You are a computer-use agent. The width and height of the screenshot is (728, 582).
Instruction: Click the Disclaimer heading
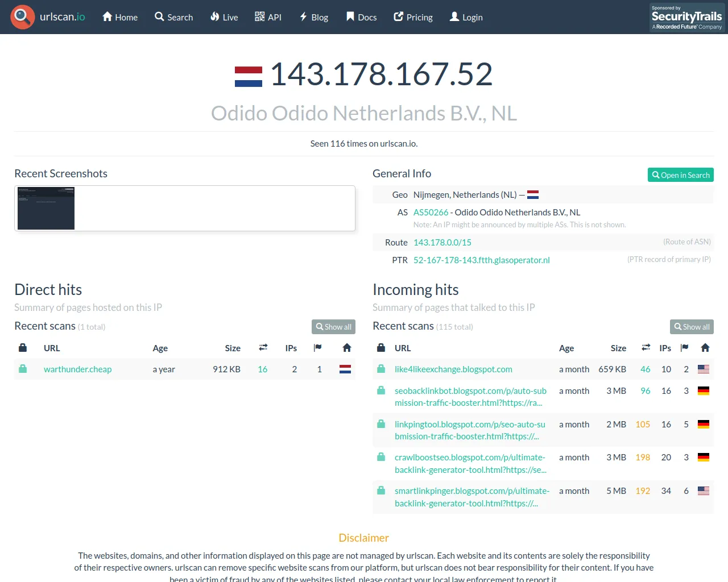click(364, 538)
